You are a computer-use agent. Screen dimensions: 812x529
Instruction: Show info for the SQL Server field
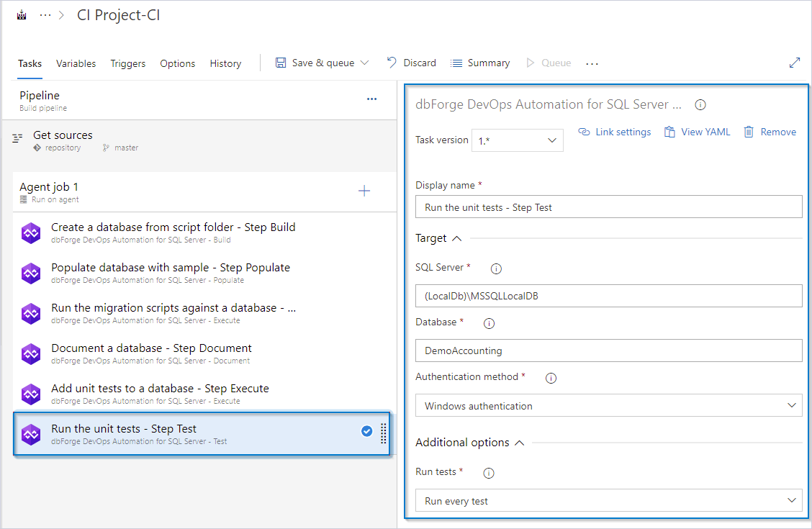pos(496,268)
